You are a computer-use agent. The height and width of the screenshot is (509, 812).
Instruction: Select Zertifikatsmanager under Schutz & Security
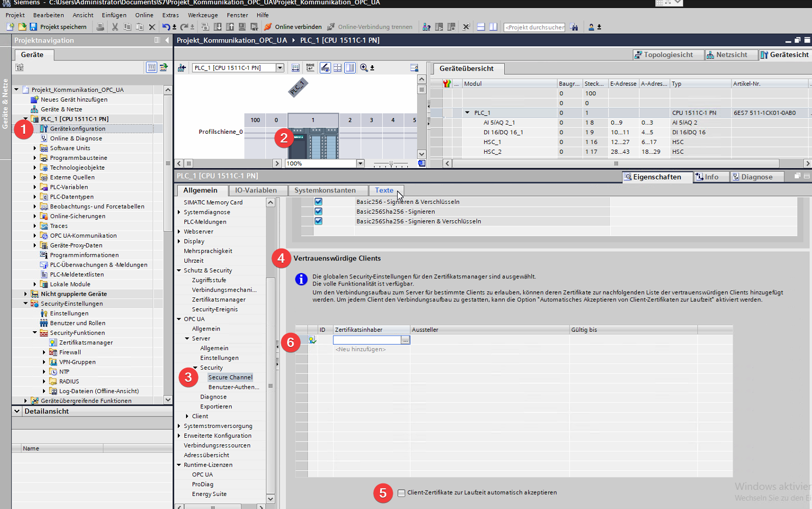(219, 300)
